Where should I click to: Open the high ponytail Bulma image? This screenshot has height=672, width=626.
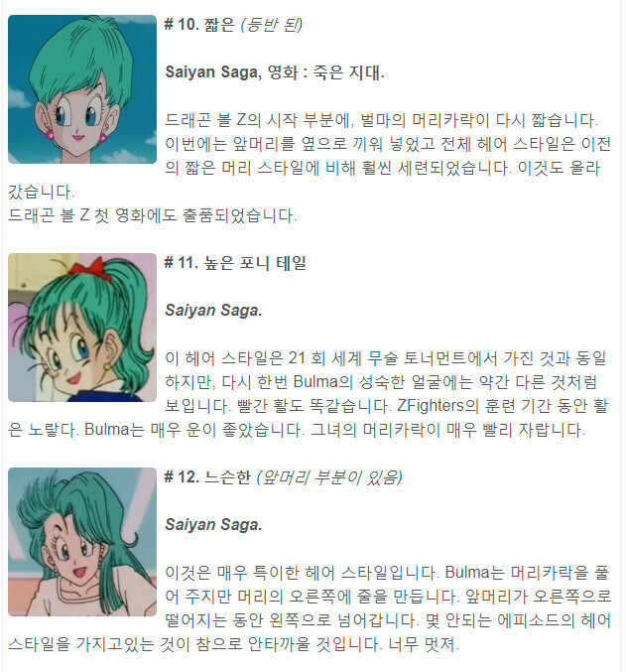click(x=82, y=328)
